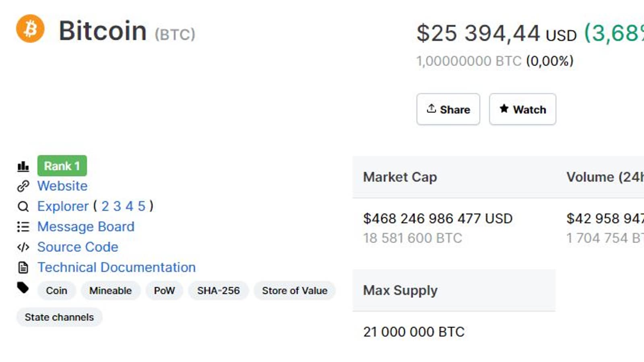Open alternate explorer number 3

pyautogui.click(x=117, y=206)
